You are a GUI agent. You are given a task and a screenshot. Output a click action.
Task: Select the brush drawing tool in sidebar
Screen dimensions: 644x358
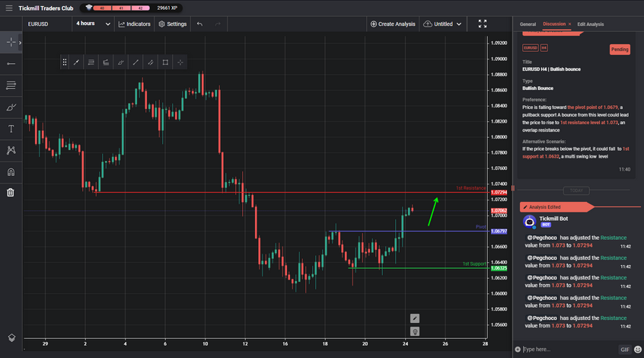point(11,107)
